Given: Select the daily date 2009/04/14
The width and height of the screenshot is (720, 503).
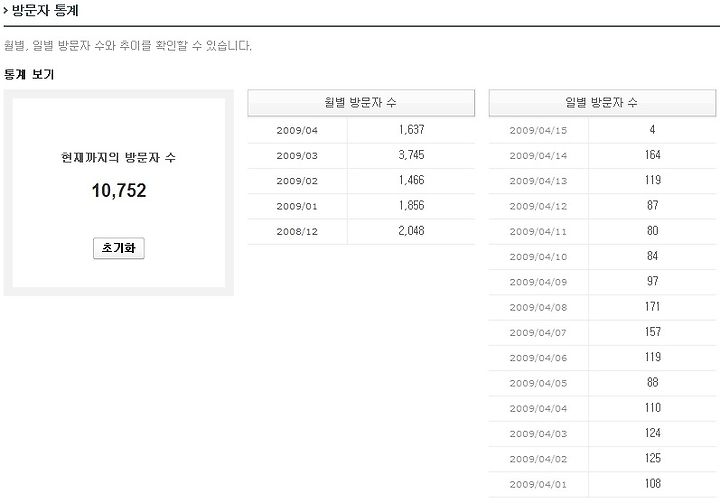Looking at the screenshot, I should tap(538, 156).
